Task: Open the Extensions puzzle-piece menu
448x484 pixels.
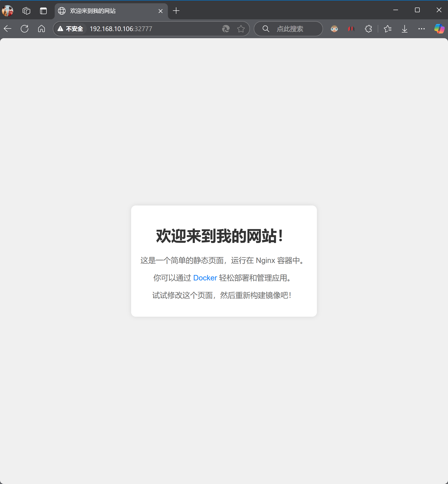Action: point(368,29)
